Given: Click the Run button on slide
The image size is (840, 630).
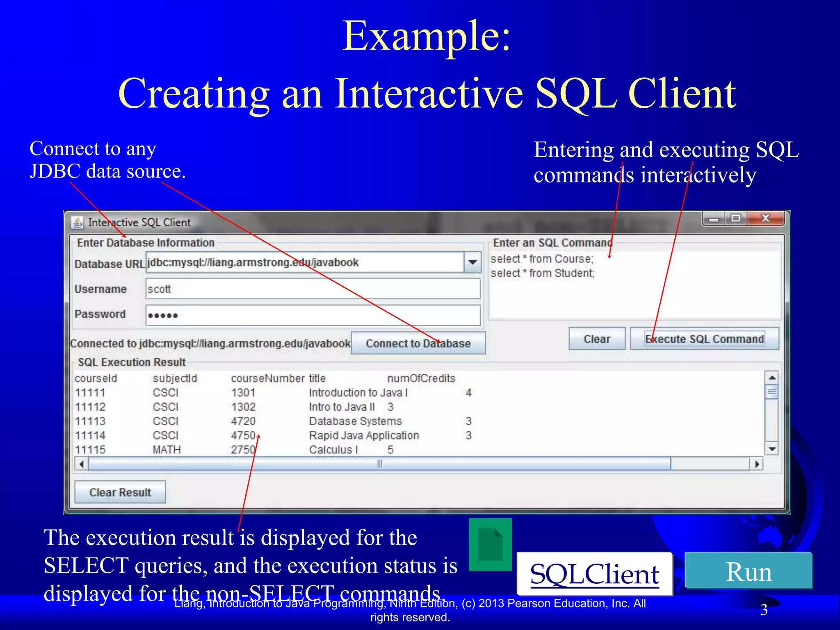Looking at the screenshot, I should tap(749, 571).
